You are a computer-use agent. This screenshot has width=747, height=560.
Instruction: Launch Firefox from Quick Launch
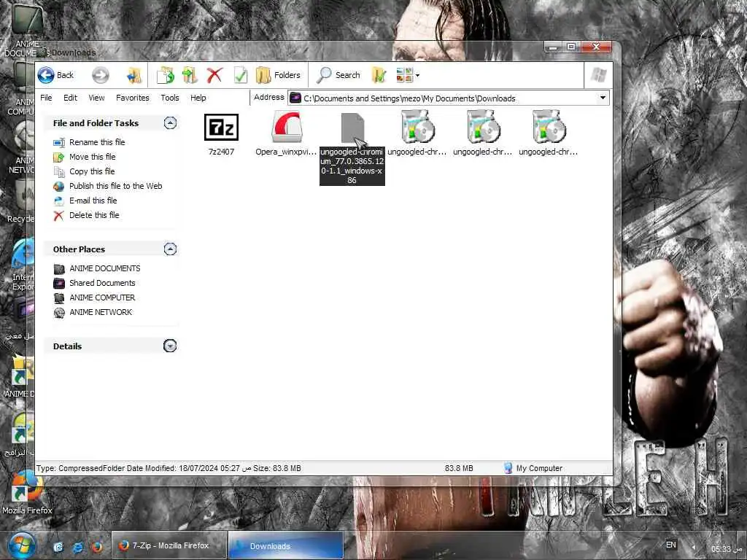point(97,547)
